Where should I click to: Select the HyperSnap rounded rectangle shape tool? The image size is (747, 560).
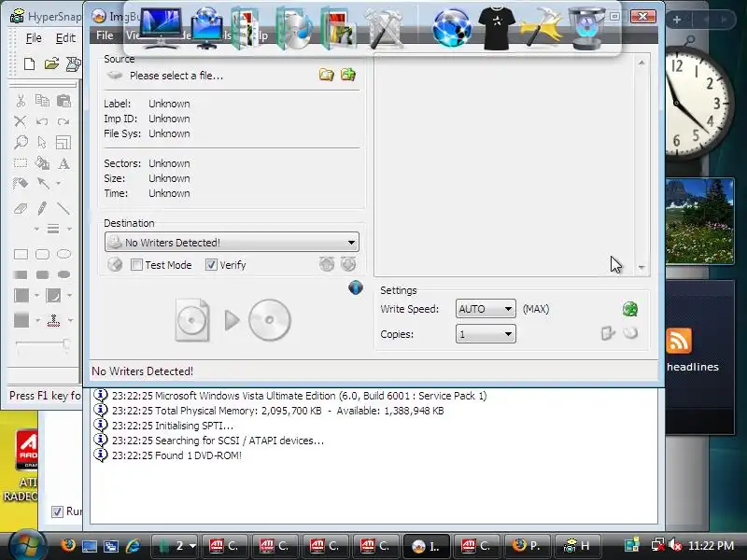42,254
